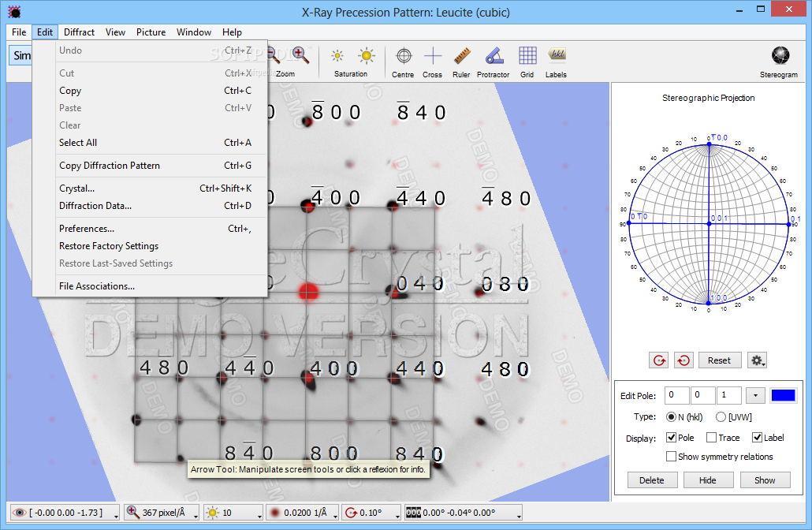The image size is (812, 530).
Task: Open Preferences... from the Edit menu
Action: point(150,229)
